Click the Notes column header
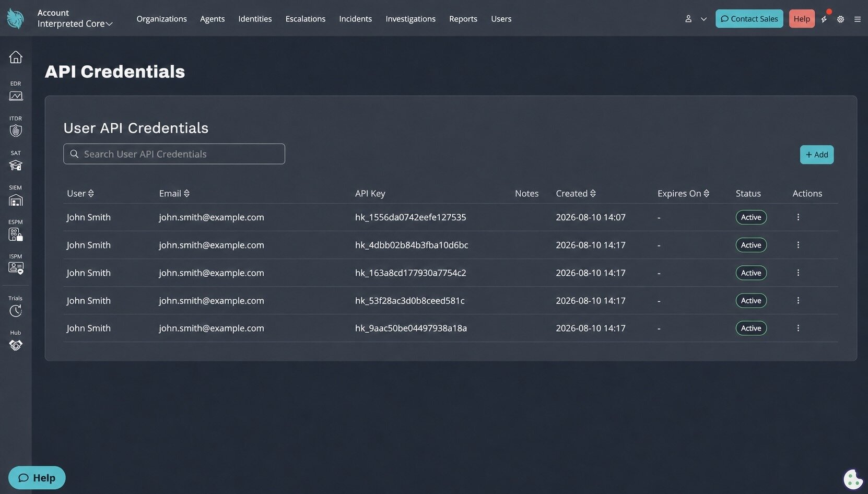 (526, 193)
